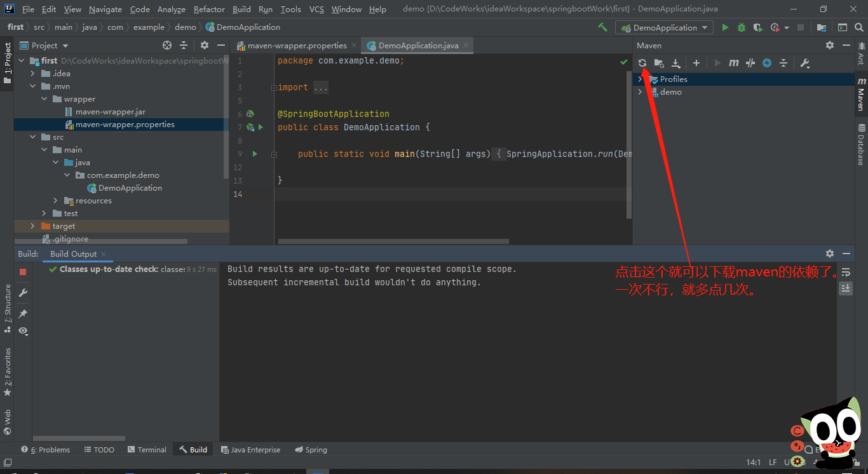Click Profile run icon in toolbar
Viewport: 868px width, 474px height.
[775, 27]
